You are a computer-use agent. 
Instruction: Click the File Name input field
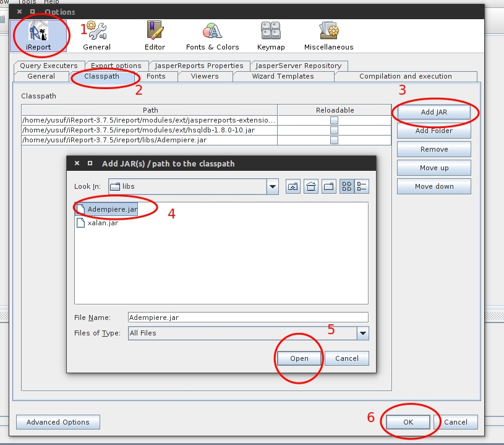(248, 318)
